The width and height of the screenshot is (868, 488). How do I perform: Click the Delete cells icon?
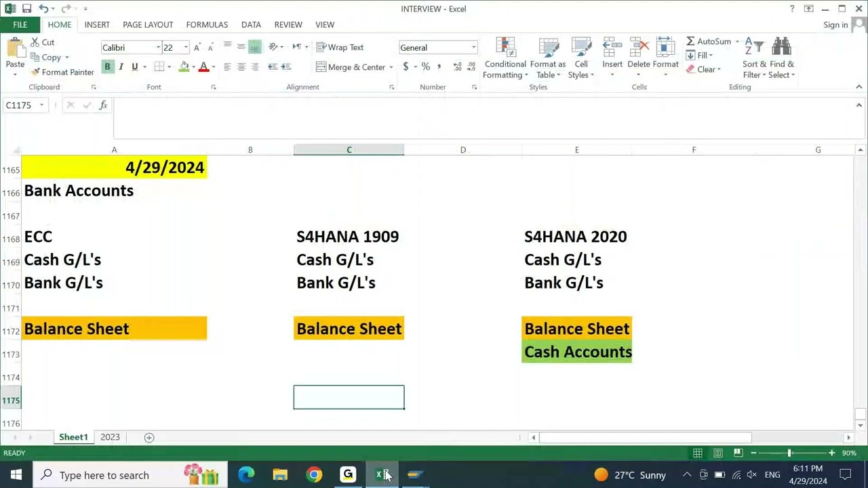pyautogui.click(x=639, y=48)
